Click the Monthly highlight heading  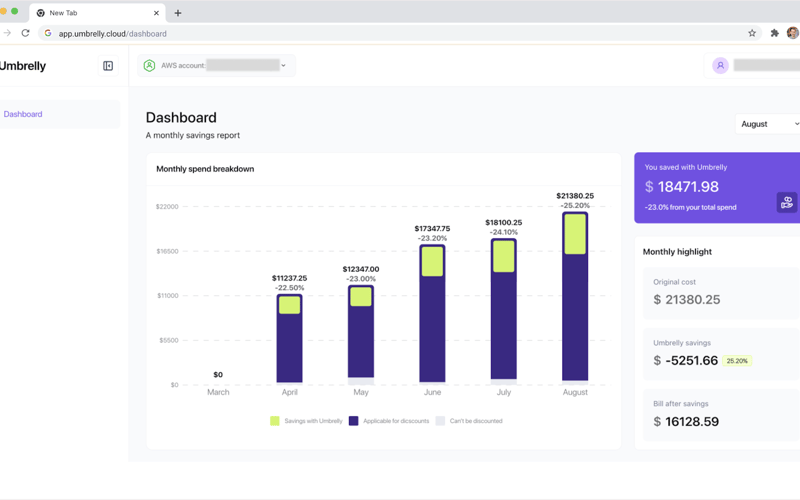click(677, 252)
